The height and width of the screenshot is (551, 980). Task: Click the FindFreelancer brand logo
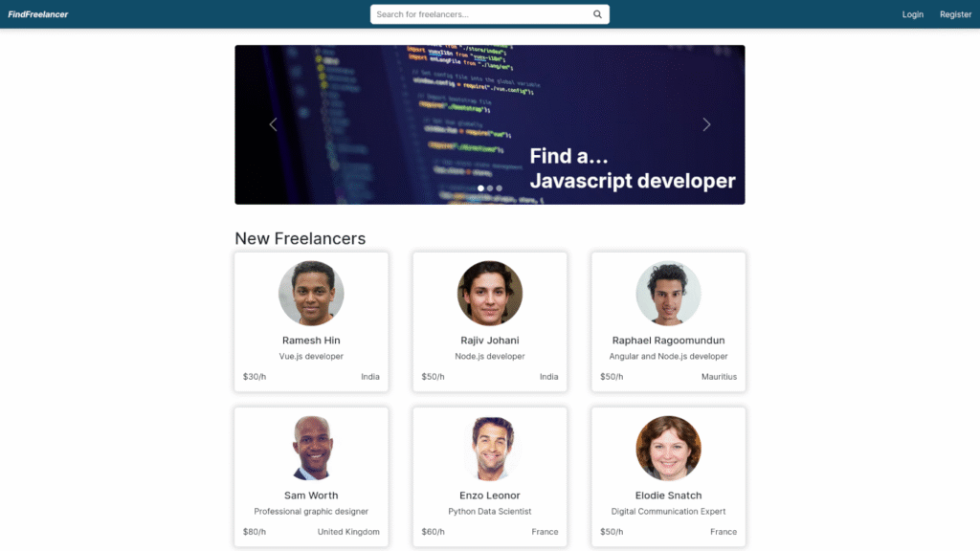(38, 14)
